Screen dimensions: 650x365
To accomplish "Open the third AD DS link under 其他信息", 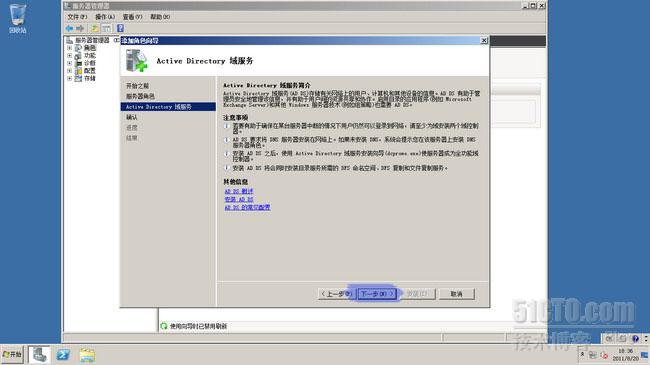I will pyautogui.click(x=247, y=207).
